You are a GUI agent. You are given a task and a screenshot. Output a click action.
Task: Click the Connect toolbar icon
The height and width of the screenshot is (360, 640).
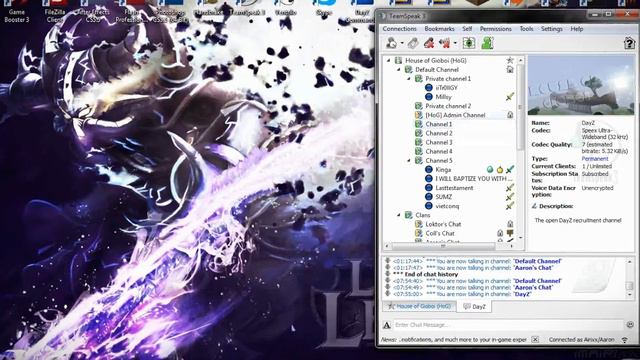tap(391, 43)
